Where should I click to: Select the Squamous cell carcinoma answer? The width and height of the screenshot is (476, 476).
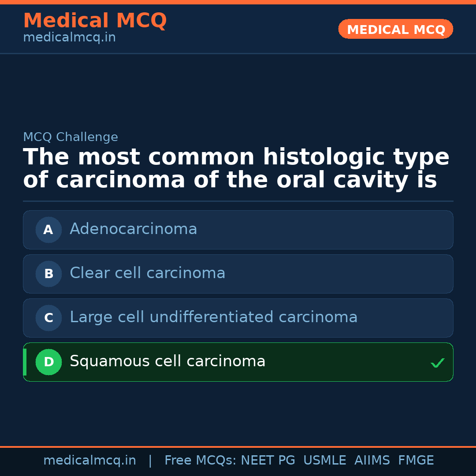click(x=167, y=361)
